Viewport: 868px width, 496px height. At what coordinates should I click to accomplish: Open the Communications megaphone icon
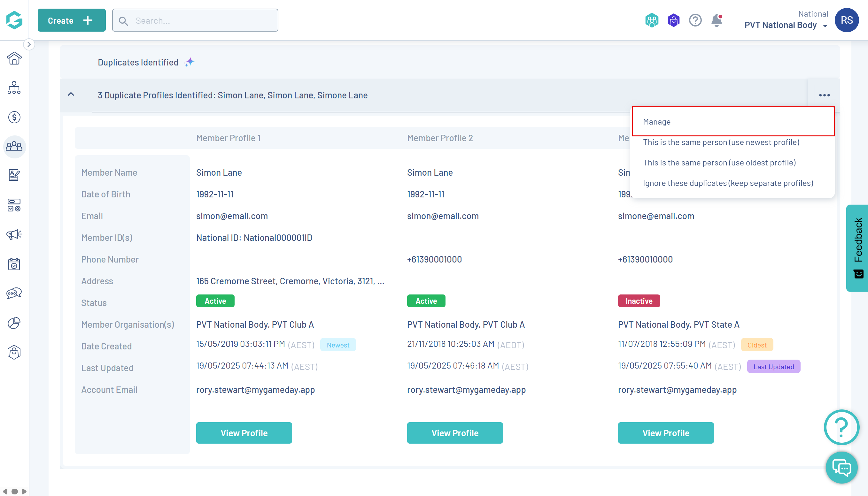[x=14, y=234]
